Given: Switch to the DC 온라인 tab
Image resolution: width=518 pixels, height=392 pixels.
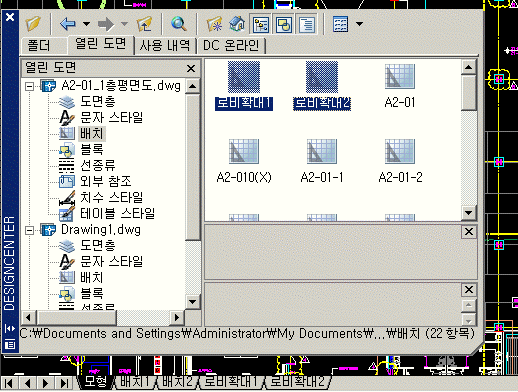Looking at the screenshot, I should point(231,45).
